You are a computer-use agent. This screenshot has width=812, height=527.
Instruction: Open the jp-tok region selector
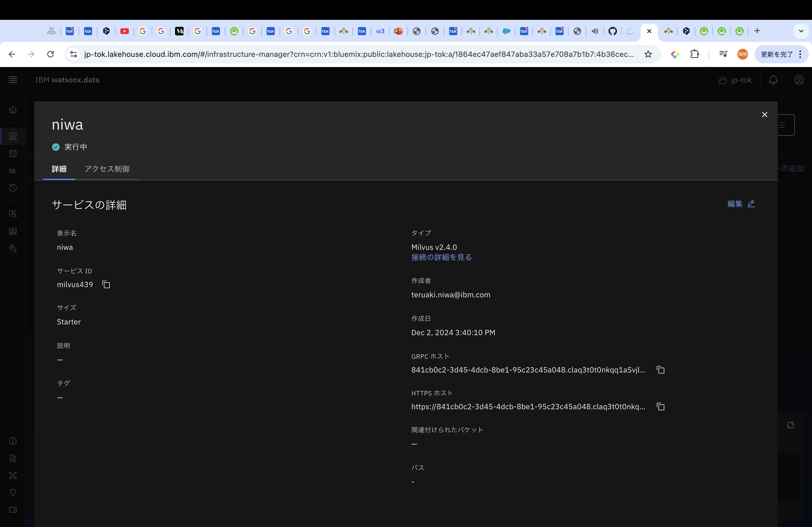coord(735,80)
